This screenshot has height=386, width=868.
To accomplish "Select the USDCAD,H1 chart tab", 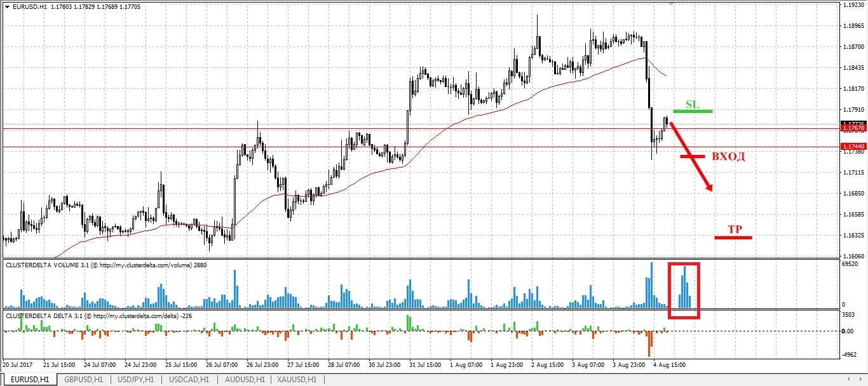I will point(188,380).
